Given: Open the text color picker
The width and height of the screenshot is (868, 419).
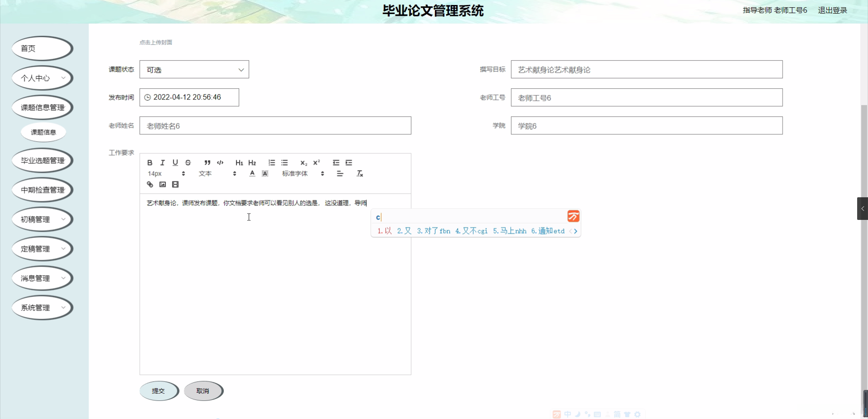Looking at the screenshot, I should (252, 174).
